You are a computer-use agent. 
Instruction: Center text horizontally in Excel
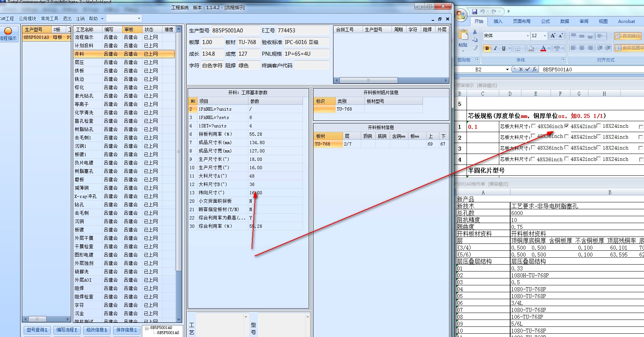[x=582, y=48]
